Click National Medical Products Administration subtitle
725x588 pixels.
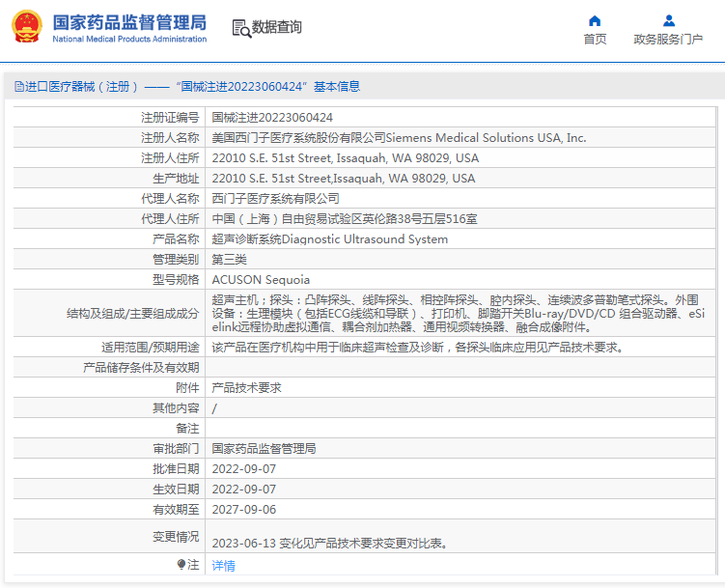tap(129, 40)
